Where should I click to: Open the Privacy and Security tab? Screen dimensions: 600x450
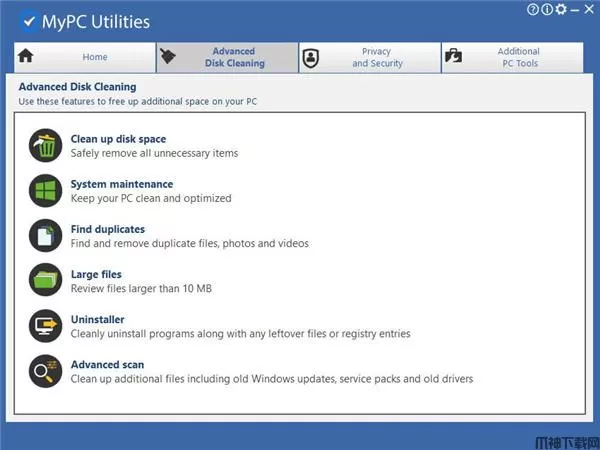(x=370, y=57)
